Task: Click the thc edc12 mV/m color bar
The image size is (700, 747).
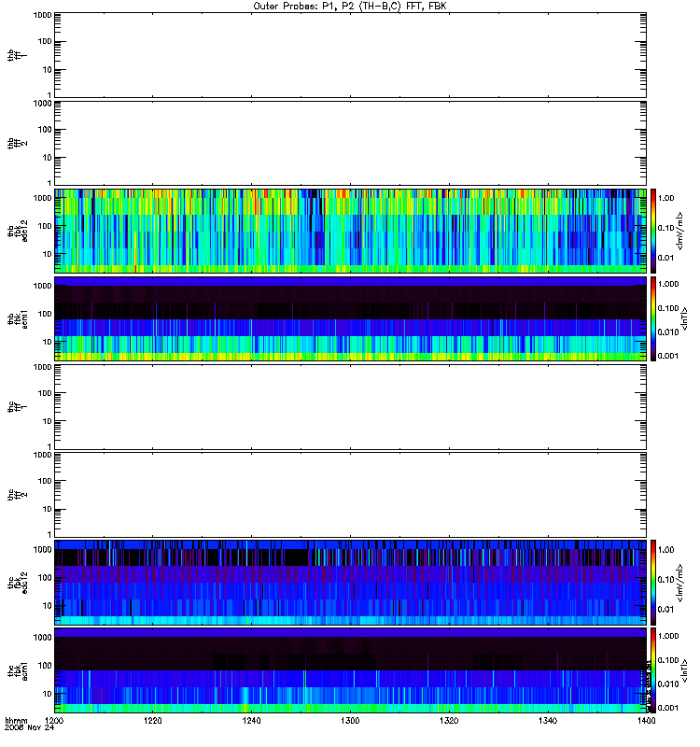Action: [653, 583]
